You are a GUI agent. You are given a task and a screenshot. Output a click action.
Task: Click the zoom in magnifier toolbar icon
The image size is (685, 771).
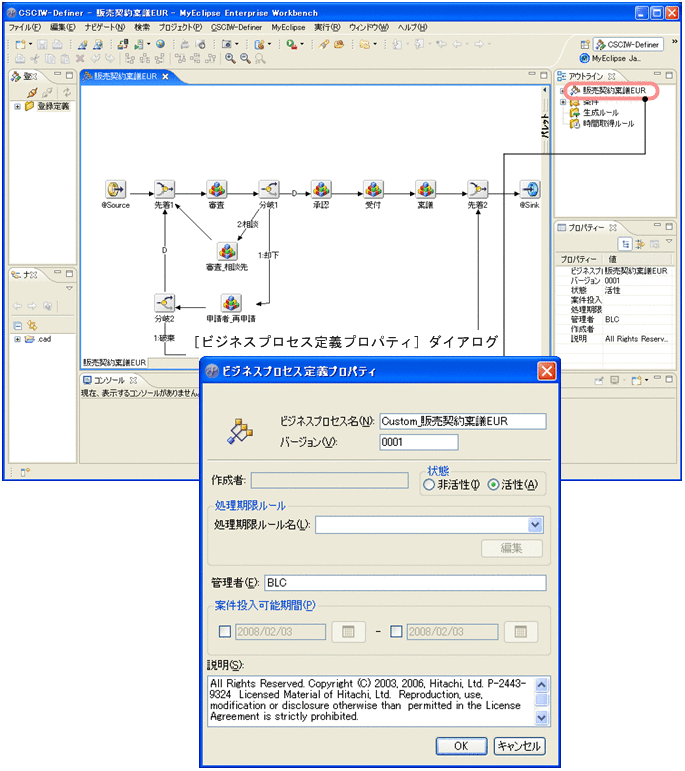pyautogui.click(x=230, y=59)
